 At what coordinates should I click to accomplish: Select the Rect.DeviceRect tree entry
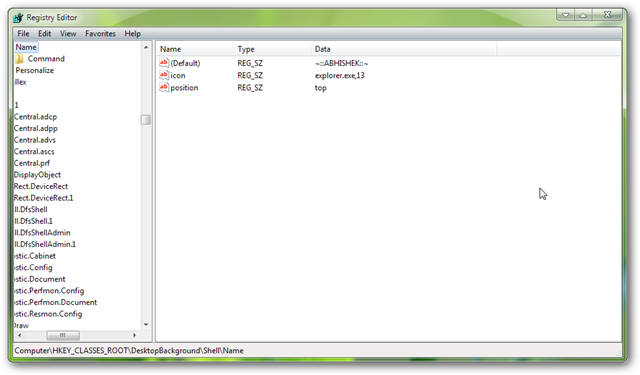[41, 186]
